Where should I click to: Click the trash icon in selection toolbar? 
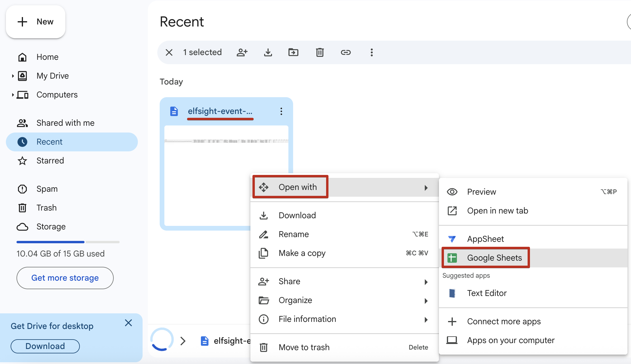tap(320, 52)
